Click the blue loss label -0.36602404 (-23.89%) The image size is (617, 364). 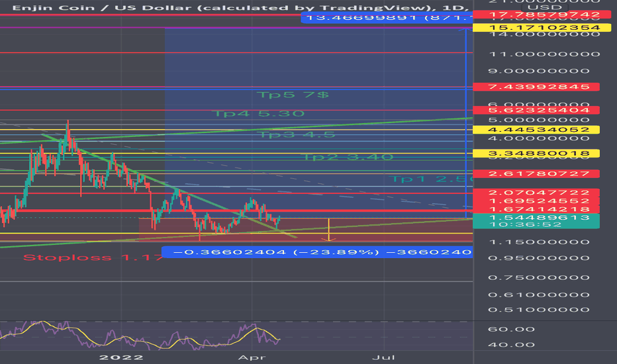point(317,252)
